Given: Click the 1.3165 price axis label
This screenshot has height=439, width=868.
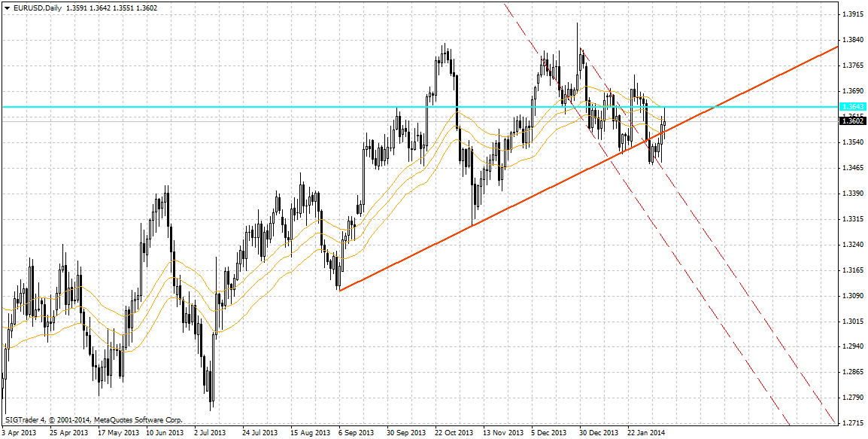Looking at the screenshot, I should pyautogui.click(x=854, y=270).
